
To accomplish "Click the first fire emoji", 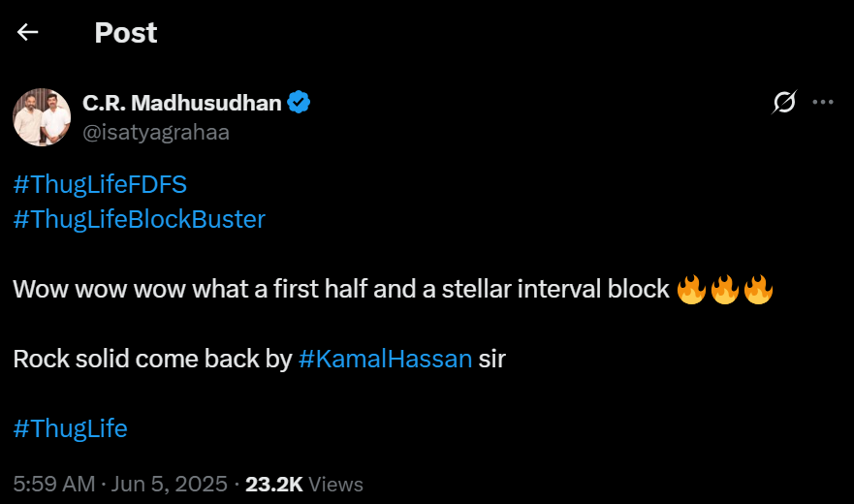I will 691,289.
